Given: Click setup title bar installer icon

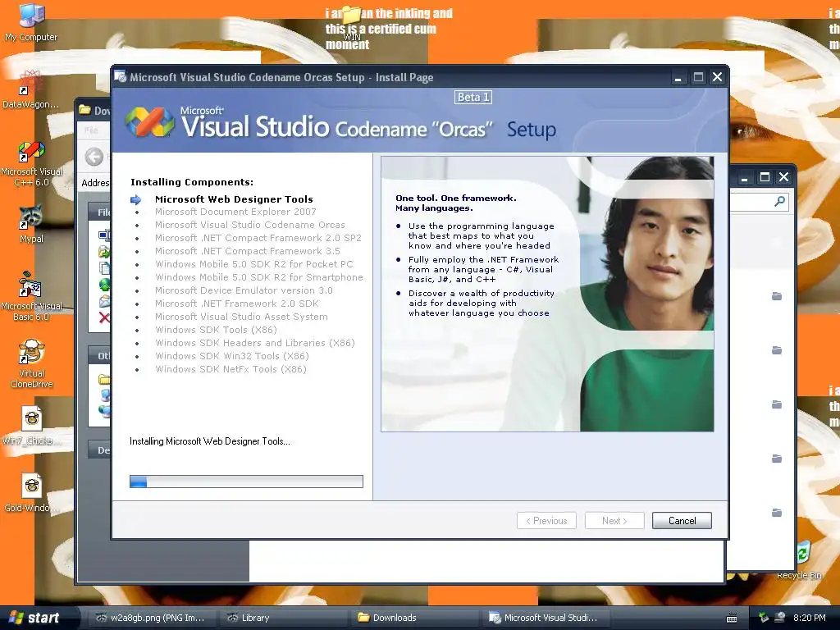Looking at the screenshot, I should tap(121, 76).
